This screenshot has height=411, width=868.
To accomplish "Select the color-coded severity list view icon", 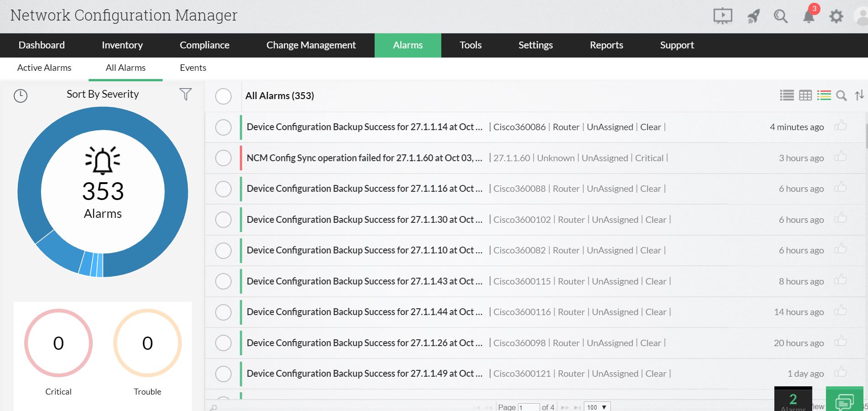I will point(824,96).
